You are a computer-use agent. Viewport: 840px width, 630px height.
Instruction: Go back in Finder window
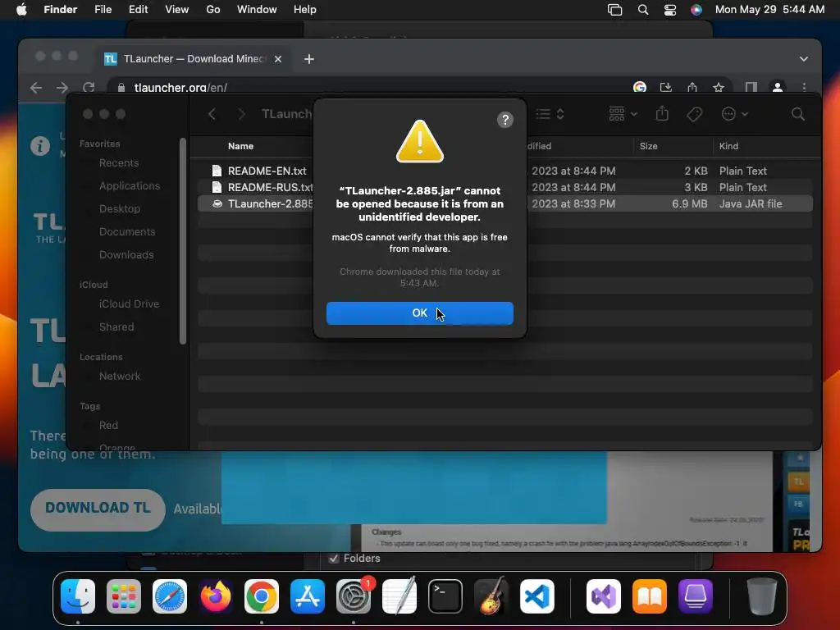212,113
